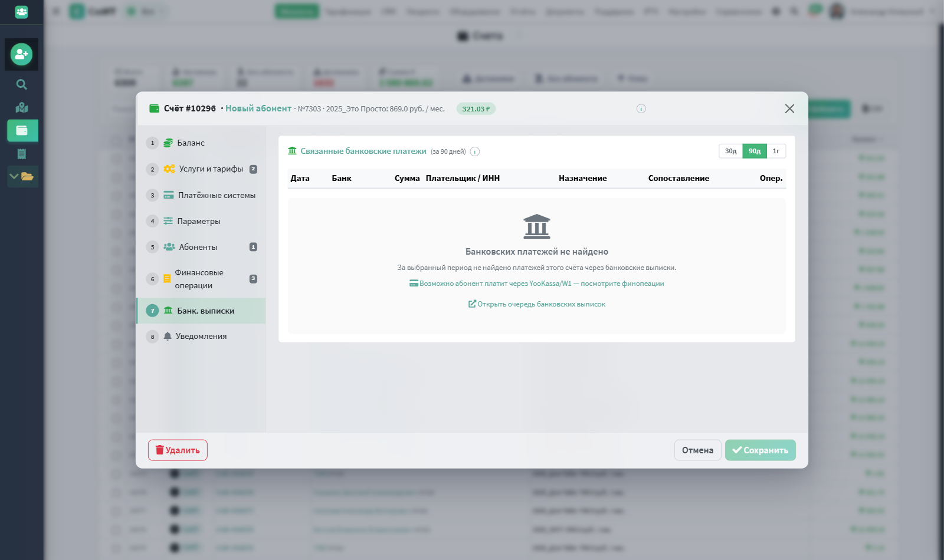944x560 pixels.
Task: Select the Банк. выписки section
Action: pyautogui.click(x=201, y=311)
